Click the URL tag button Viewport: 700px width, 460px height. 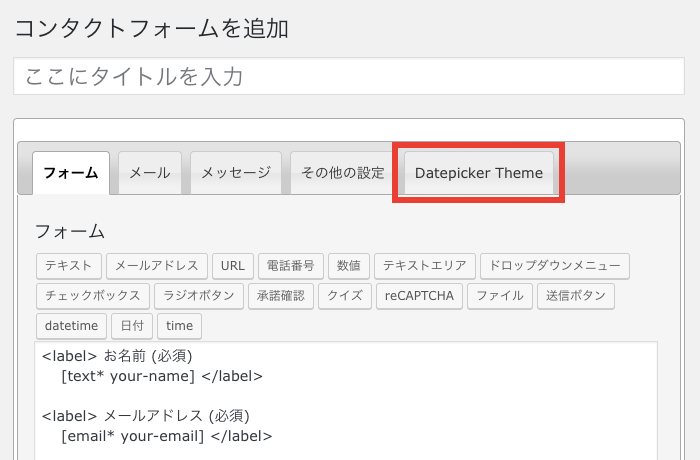click(233, 266)
